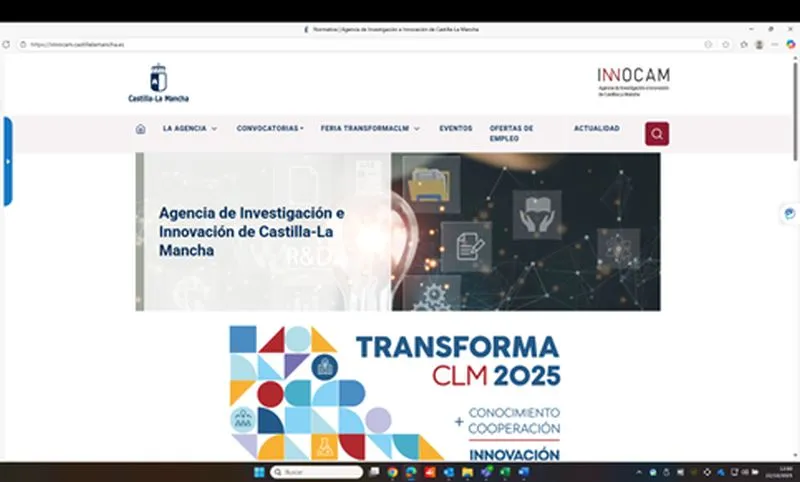800x482 pixels.
Task: Go to the home page icon in navigation
Action: tap(140, 129)
